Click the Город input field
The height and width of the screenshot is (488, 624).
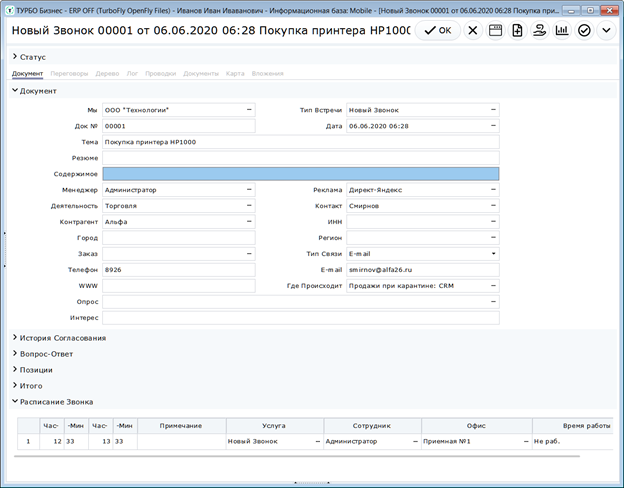179,238
